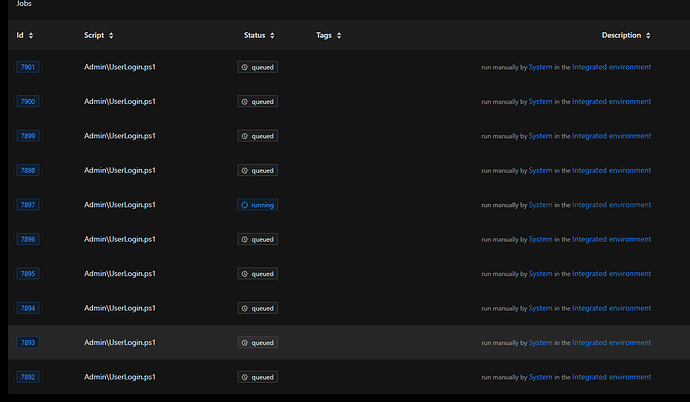Click the Status column header label
This screenshot has width=690, height=402.
tap(255, 36)
